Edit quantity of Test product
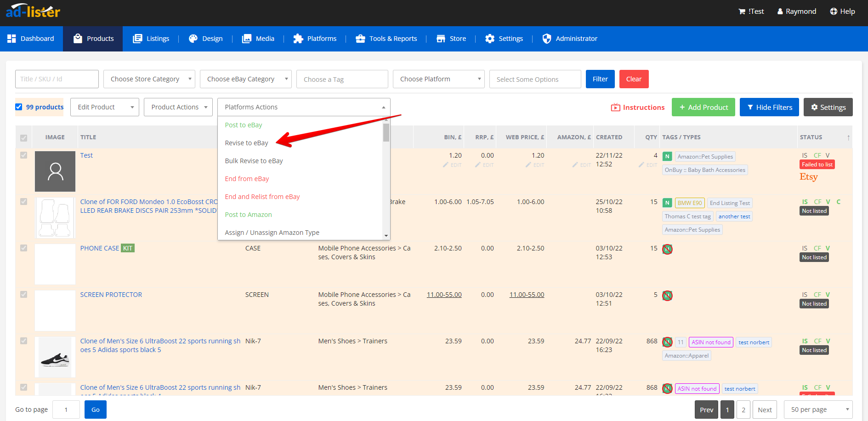The width and height of the screenshot is (868, 421). click(x=648, y=165)
